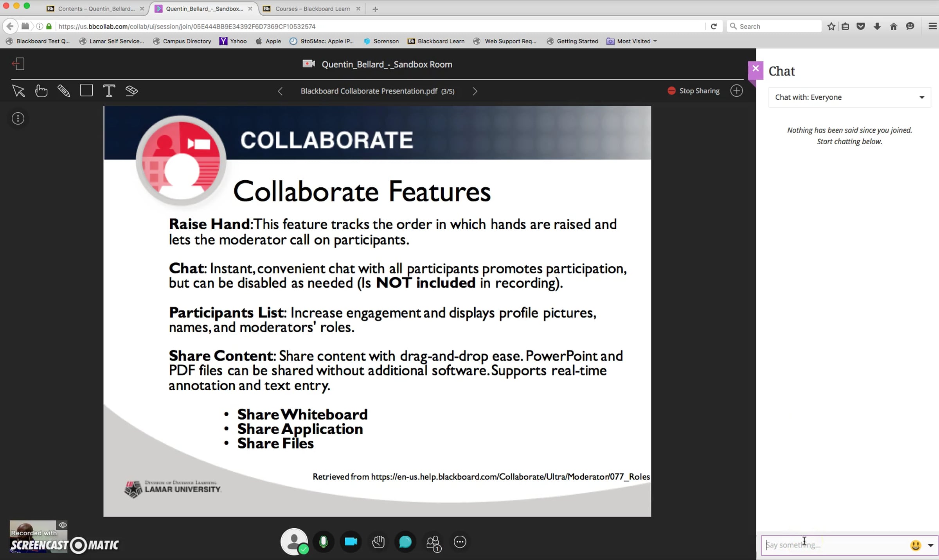This screenshot has width=939, height=560.
Task: Turn off the video camera
Action: point(351,542)
